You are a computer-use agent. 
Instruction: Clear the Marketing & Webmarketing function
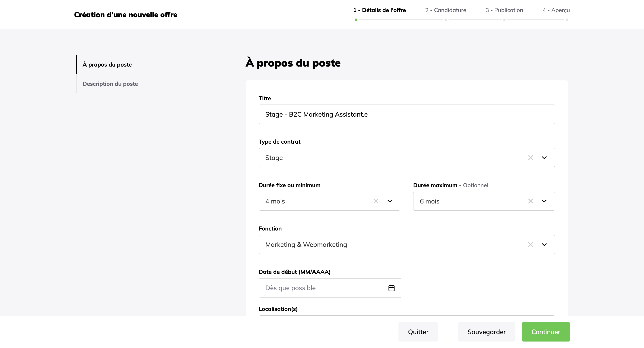coord(530,245)
